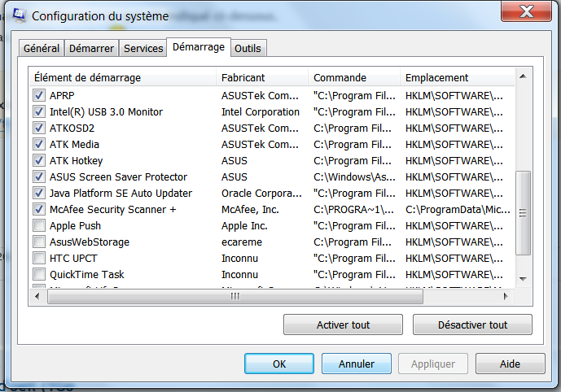Screen dimensions: 561x392
Task: Click the "C:\PROGRA~1\..." command cell
Action: [353, 209]
